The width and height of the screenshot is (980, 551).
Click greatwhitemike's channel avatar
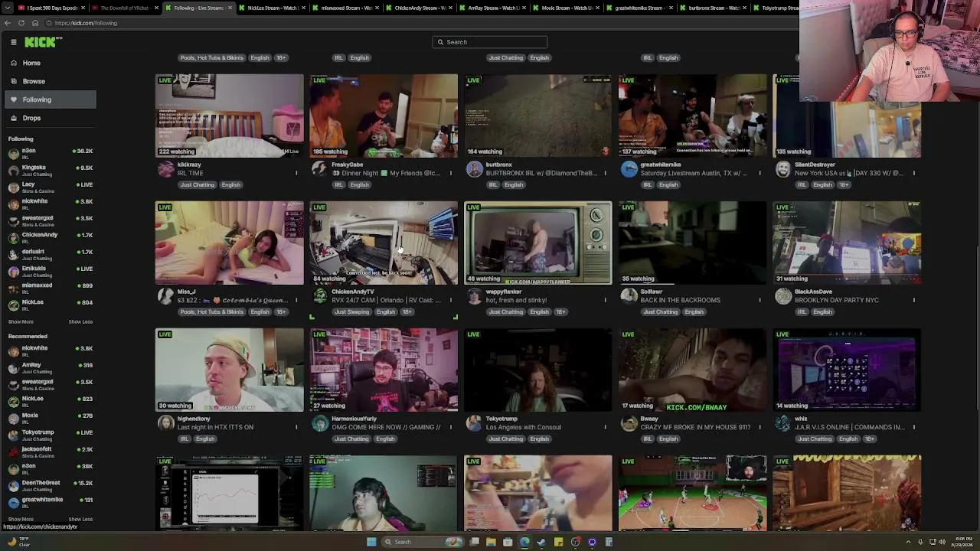(x=629, y=169)
